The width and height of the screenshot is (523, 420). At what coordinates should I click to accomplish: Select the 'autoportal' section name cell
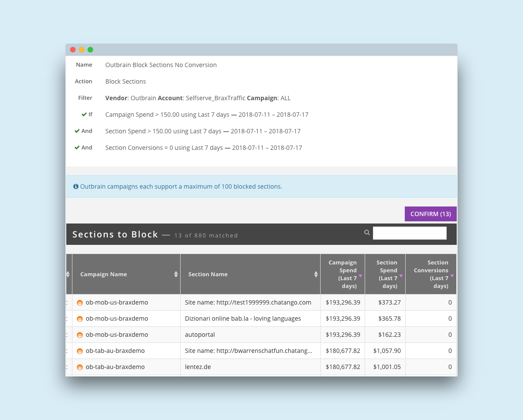(x=250, y=335)
